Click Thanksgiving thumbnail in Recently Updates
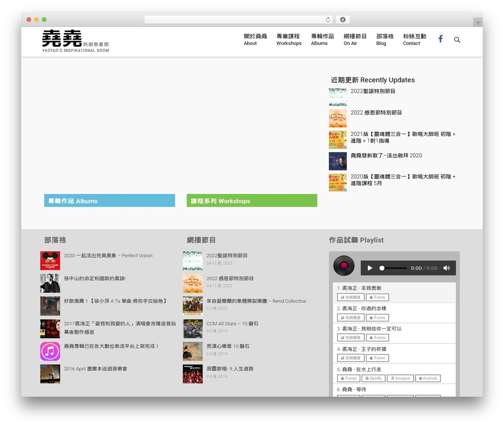Image resolution: width=504 pixels, height=427 pixels. (x=338, y=119)
